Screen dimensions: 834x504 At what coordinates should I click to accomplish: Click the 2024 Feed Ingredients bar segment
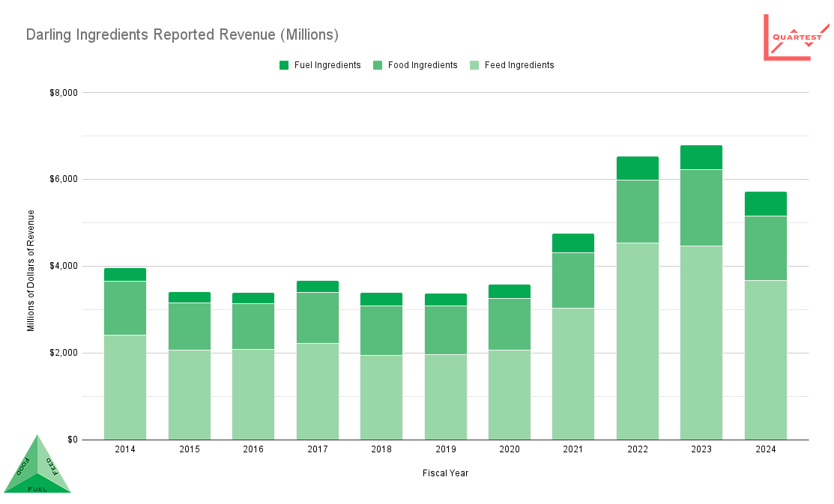[x=766, y=360]
